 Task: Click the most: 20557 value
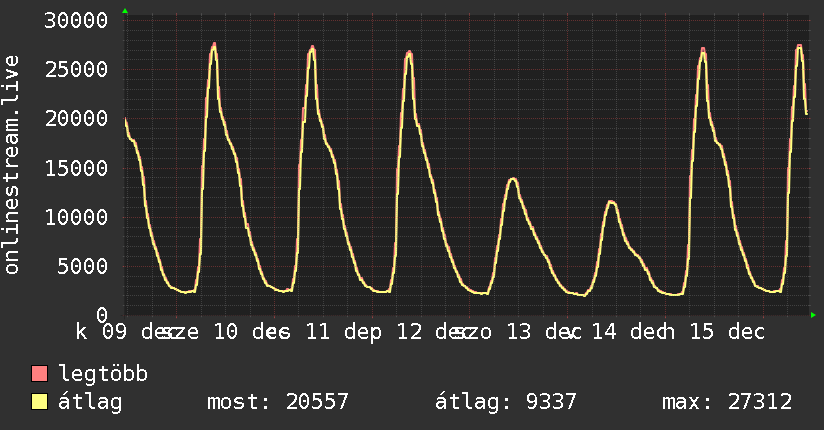point(277,402)
